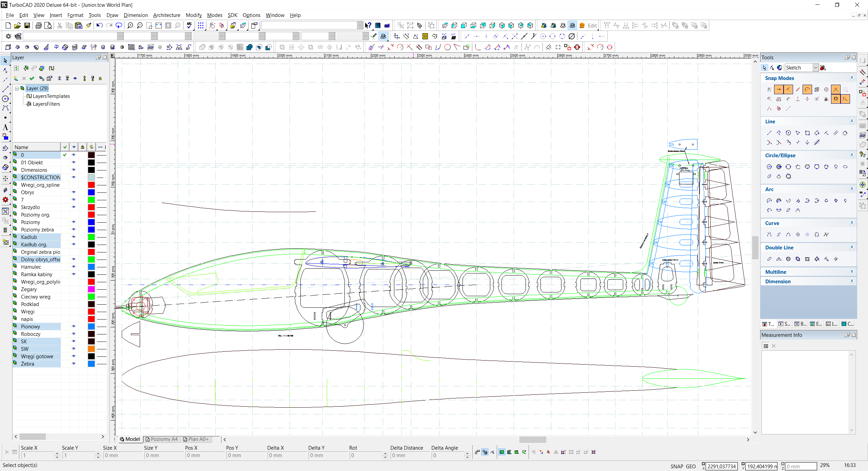Toggle the blue grid dots icon

(201, 25)
